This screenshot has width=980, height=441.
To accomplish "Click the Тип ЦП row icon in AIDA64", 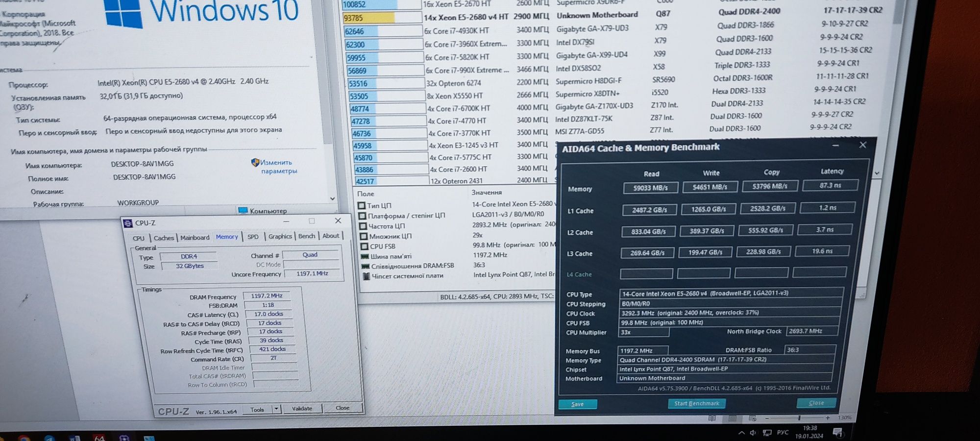I will (x=362, y=205).
